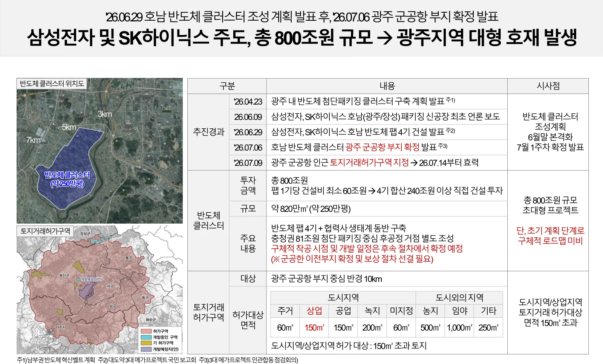Click the 패키징 신공장 최초 언론 보도 row
The width and height of the screenshot is (603, 364).
point(387,117)
